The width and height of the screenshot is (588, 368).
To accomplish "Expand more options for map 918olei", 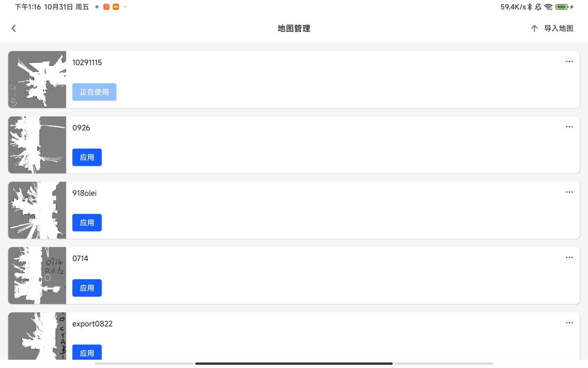I will pos(569,192).
